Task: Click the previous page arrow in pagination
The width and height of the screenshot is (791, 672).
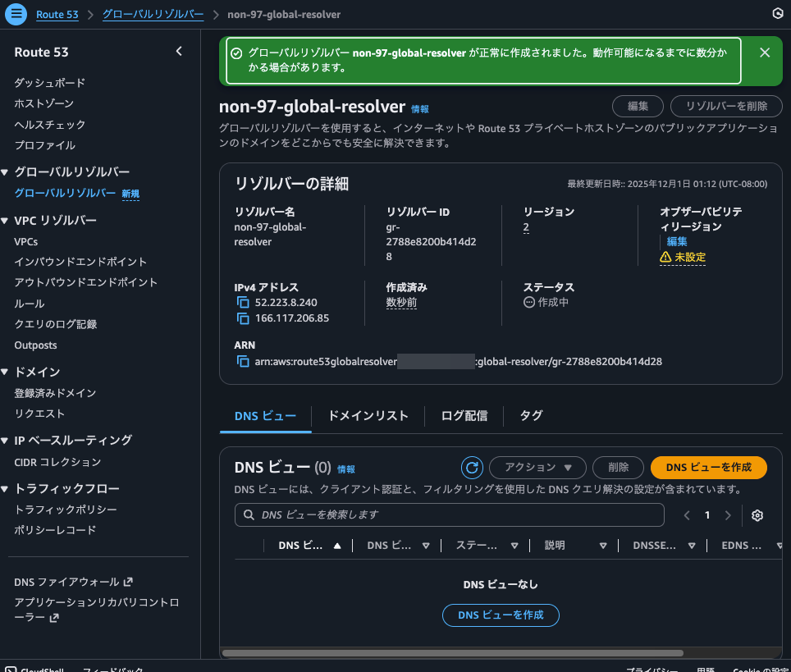Action: pyautogui.click(x=687, y=515)
